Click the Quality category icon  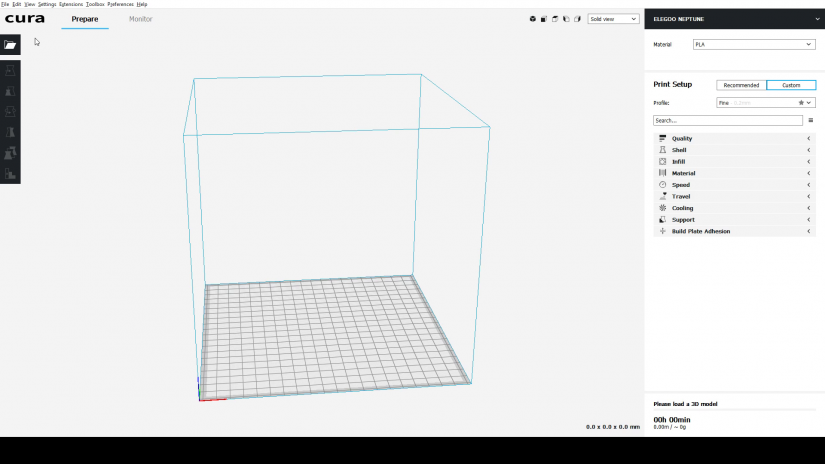662,138
